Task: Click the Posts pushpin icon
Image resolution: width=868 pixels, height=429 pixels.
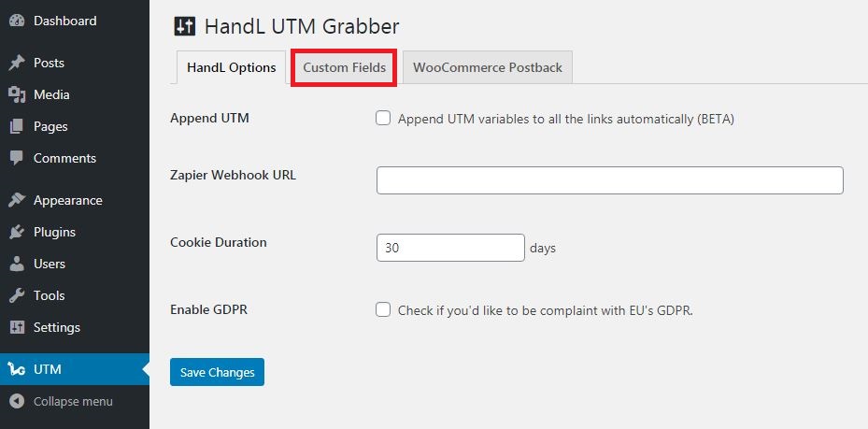Action: [x=16, y=63]
